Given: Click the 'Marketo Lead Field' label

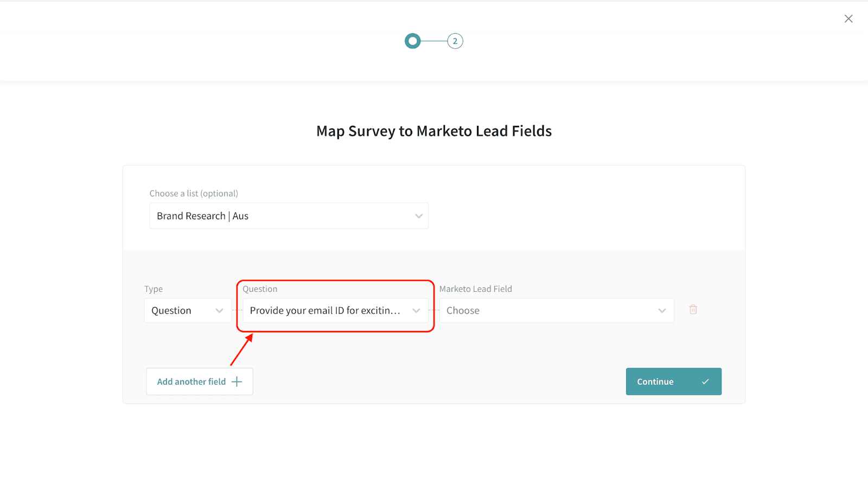Looking at the screenshot, I should coord(475,289).
